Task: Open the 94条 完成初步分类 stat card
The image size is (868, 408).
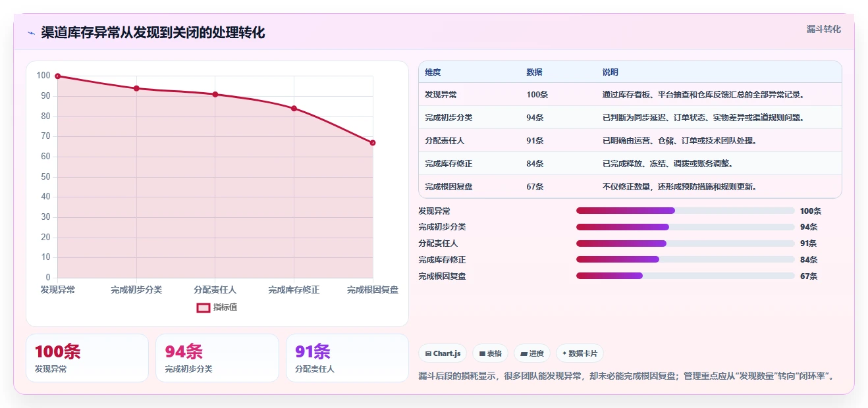Action: [217, 358]
